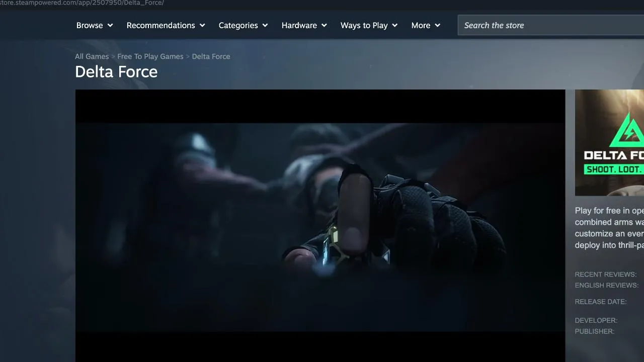Open the Browse menu
Viewport: 644px width, 362px height.
95,25
